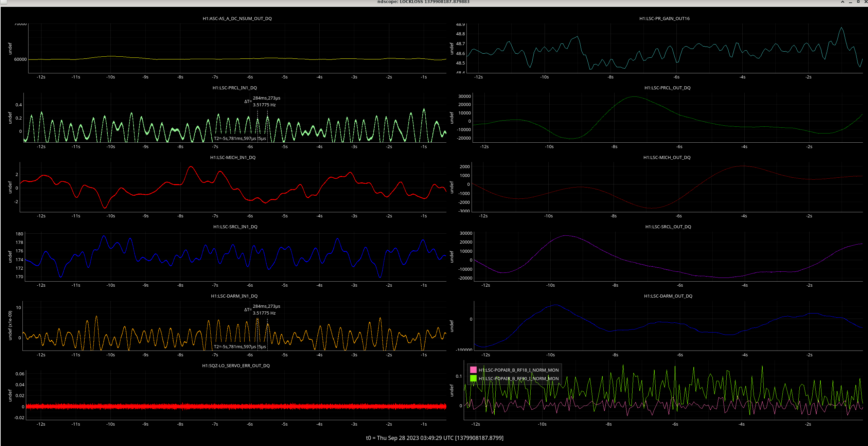Click the pink RF18_I_NORM_MON legend swatch
Image resolution: width=868 pixels, height=446 pixels.
pos(473,370)
